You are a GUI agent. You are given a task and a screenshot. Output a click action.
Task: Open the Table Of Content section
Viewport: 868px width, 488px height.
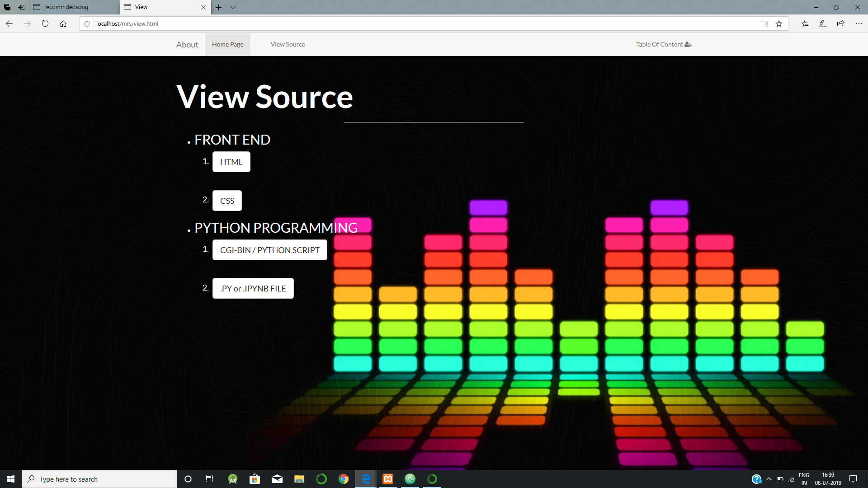[664, 44]
